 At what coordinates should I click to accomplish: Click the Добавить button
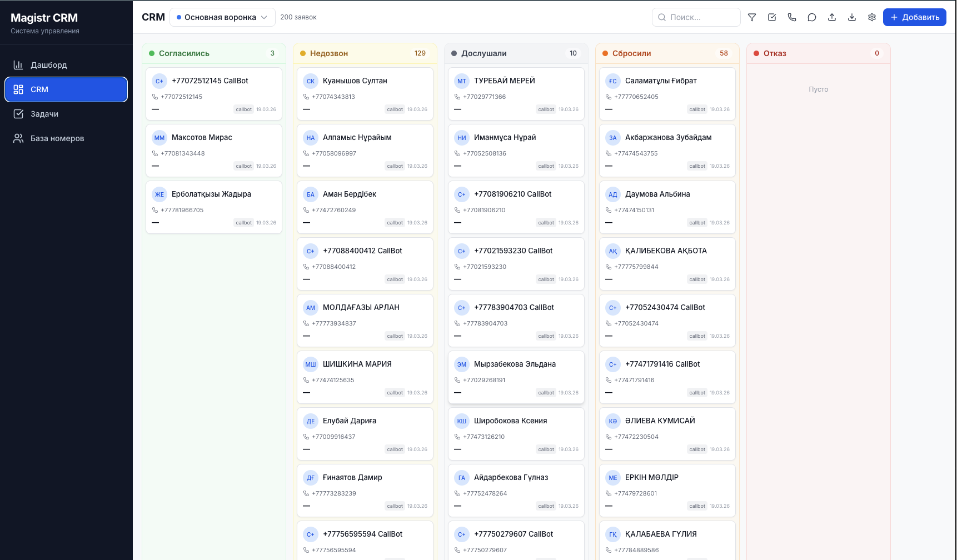pos(915,17)
